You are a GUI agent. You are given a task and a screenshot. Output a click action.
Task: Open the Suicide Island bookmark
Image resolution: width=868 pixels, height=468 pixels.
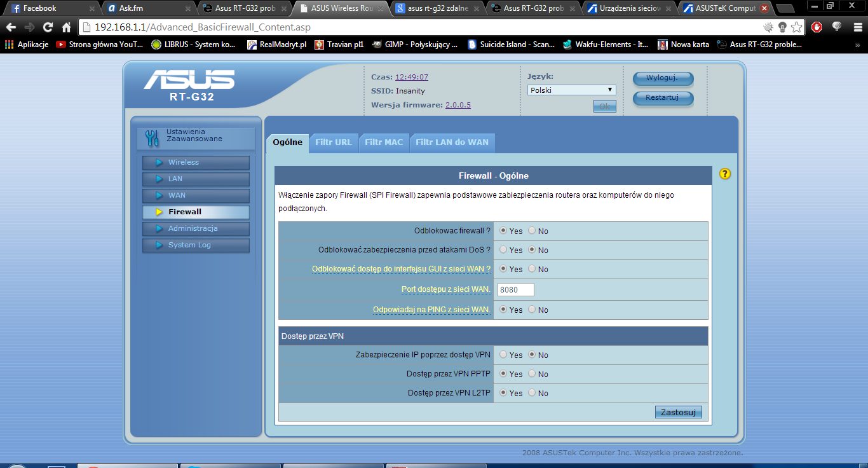click(x=512, y=45)
